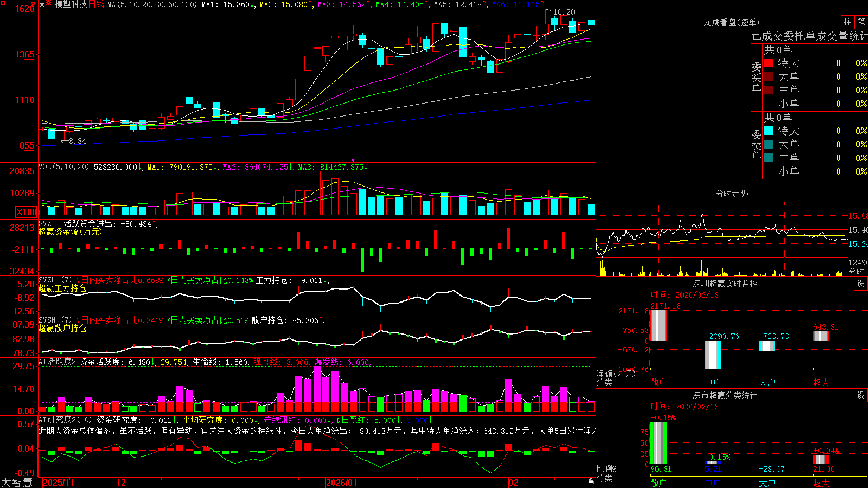Viewport: 868px width, 488px height.
Task: Click the 中户 -2090.76 bar in real-time monitor
Action: (x=713, y=355)
